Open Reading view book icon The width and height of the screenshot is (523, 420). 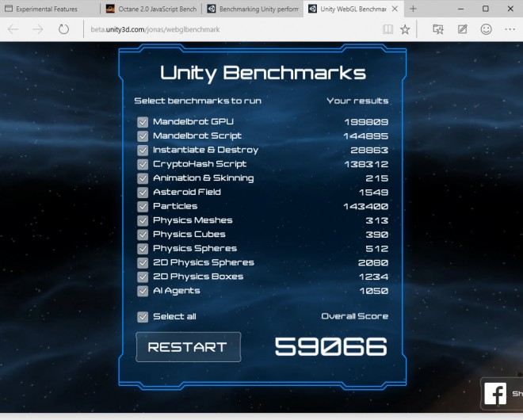click(x=387, y=29)
